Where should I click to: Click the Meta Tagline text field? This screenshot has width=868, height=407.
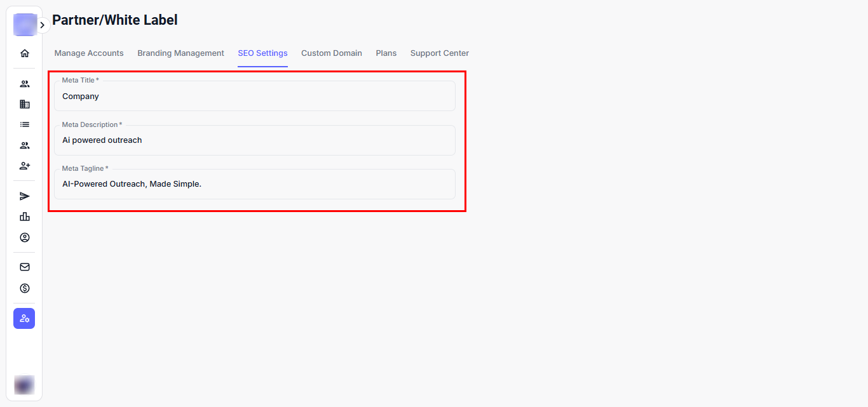pyautogui.click(x=254, y=184)
